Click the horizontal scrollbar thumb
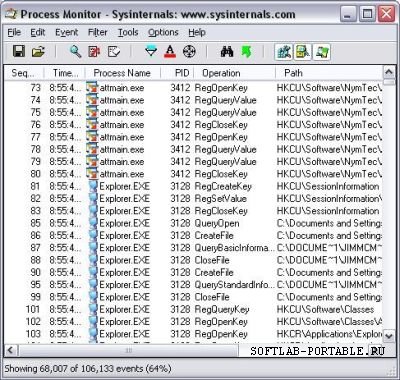 128,351
